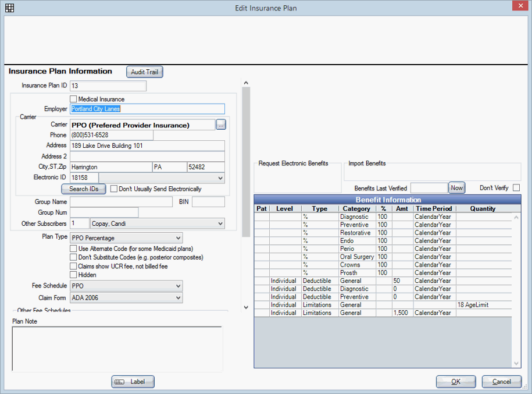
Task: Click the keyboard icon on Label button
Action: click(x=119, y=382)
